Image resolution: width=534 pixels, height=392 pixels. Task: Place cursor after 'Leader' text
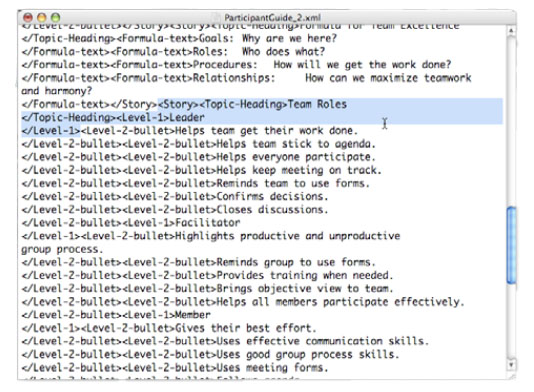pos(205,117)
